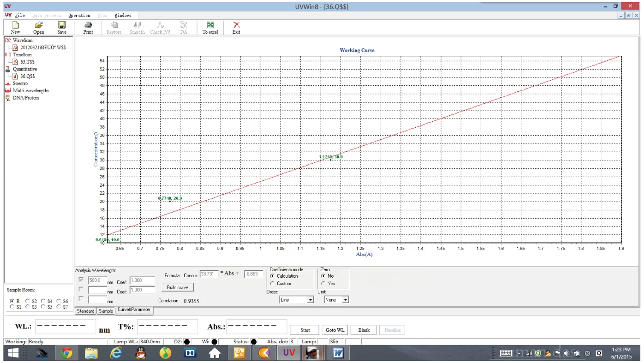Enable the second analysis wavelength checkbox

coord(81,289)
